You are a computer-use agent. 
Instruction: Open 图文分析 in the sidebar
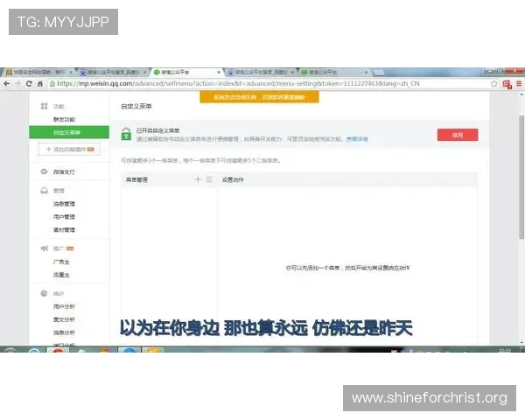pyautogui.click(x=64, y=319)
